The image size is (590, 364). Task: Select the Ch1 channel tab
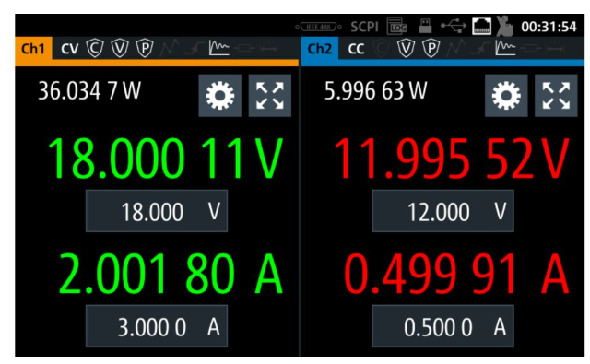click(x=33, y=49)
